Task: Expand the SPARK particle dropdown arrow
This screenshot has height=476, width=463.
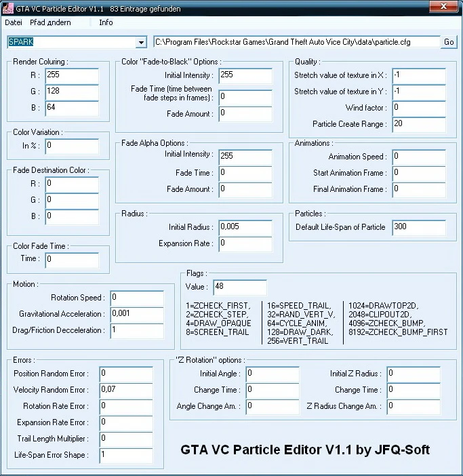Action: (x=141, y=43)
